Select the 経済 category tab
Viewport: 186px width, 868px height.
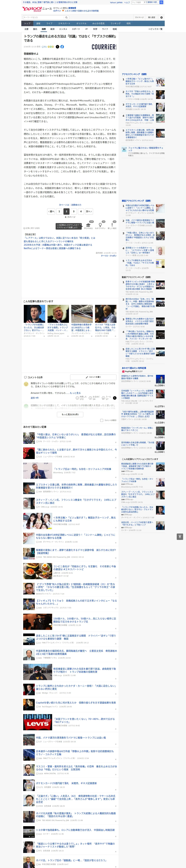pos(52,29)
